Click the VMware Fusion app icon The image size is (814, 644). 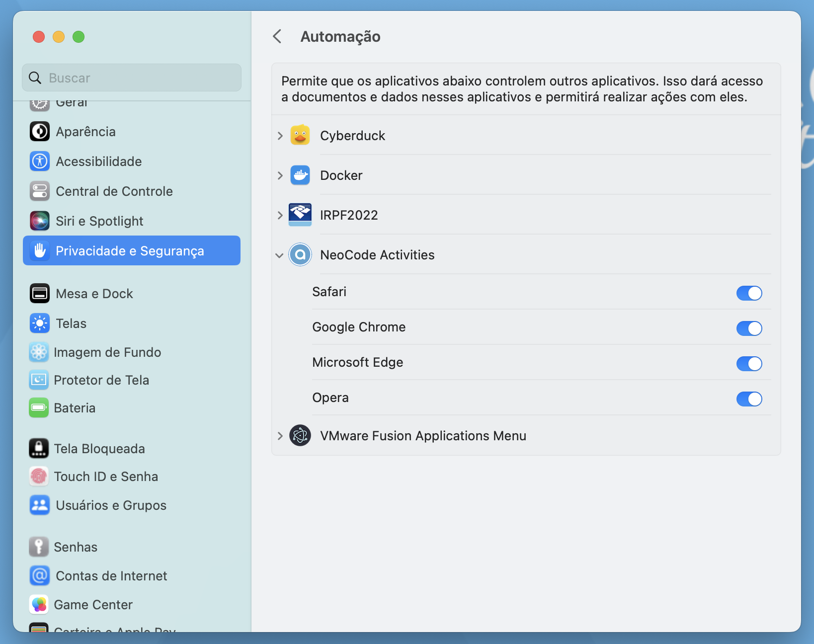pyautogui.click(x=300, y=436)
